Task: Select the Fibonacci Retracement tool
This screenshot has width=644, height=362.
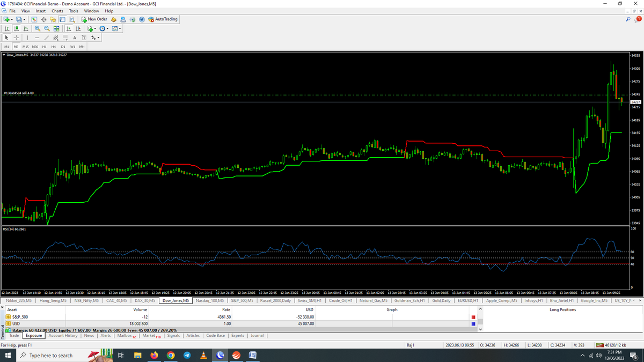Action: tap(65, 38)
